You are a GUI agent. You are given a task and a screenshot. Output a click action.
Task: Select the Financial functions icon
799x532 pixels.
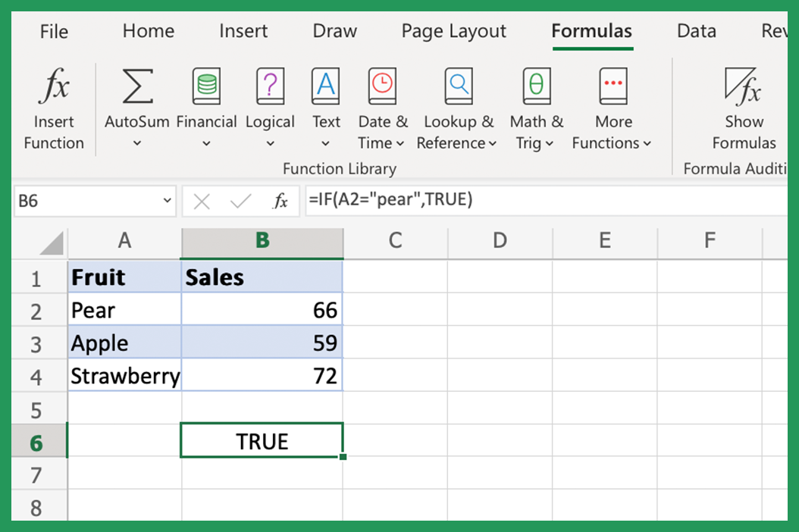click(x=206, y=87)
